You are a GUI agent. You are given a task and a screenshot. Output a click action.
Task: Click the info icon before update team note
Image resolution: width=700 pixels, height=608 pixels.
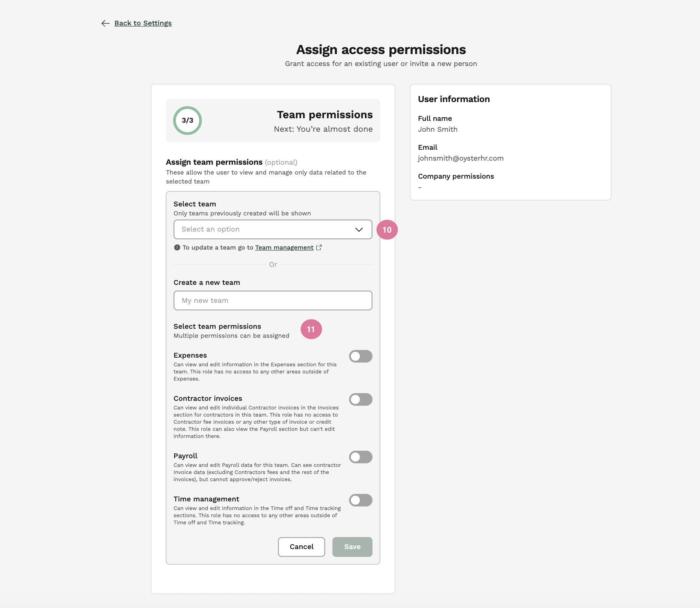click(x=177, y=247)
